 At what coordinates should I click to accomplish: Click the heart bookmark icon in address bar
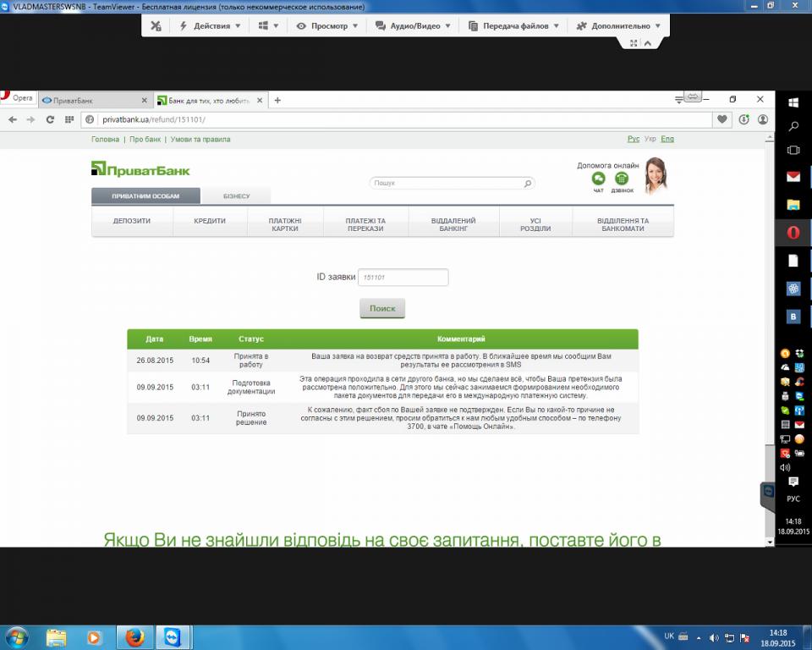[721, 120]
